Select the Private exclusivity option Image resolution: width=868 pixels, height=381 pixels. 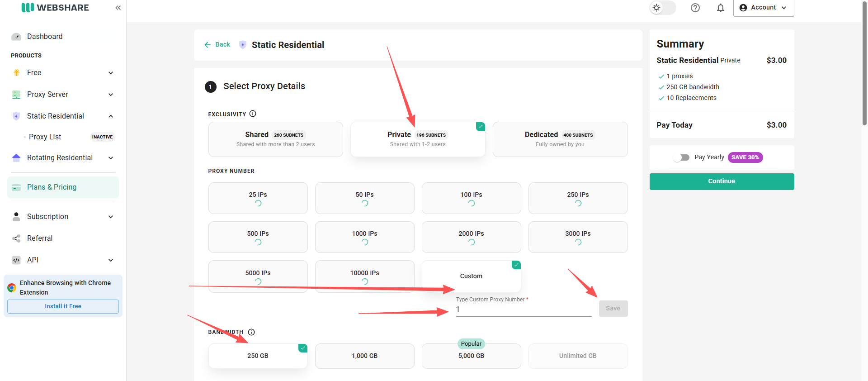[x=418, y=139]
